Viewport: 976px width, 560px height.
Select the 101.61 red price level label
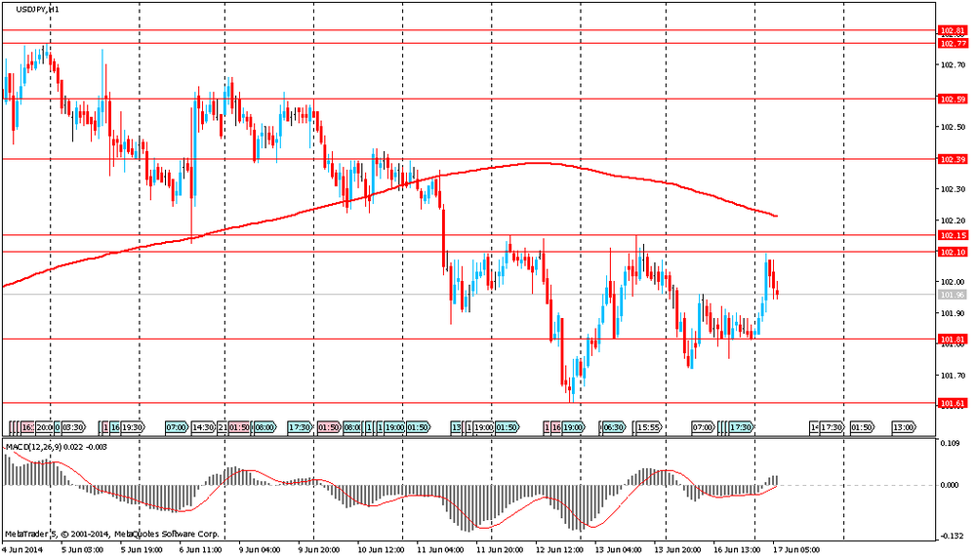point(953,403)
